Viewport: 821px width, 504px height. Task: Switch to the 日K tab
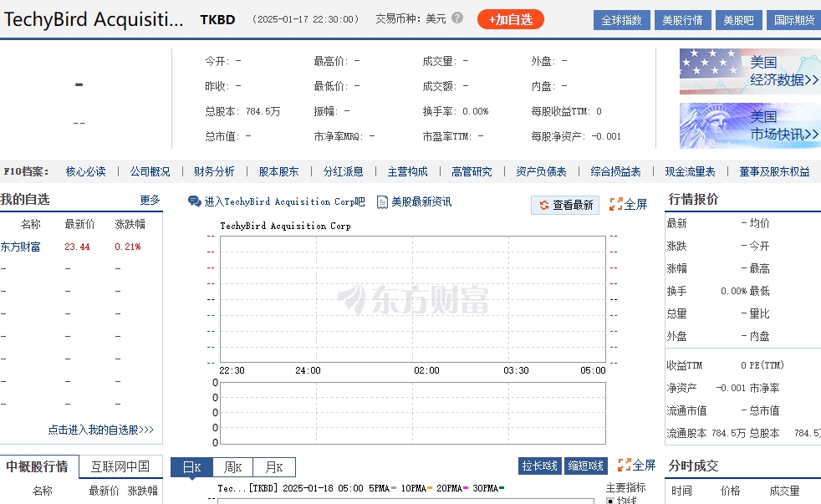[x=191, y=467]
